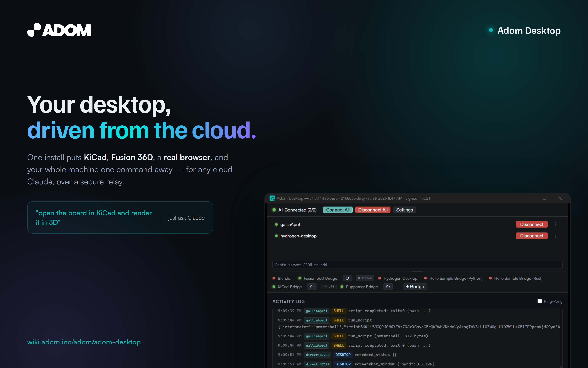
Task: Click the green status dot beside KiCad Bridge
Action: coord(274,287)
